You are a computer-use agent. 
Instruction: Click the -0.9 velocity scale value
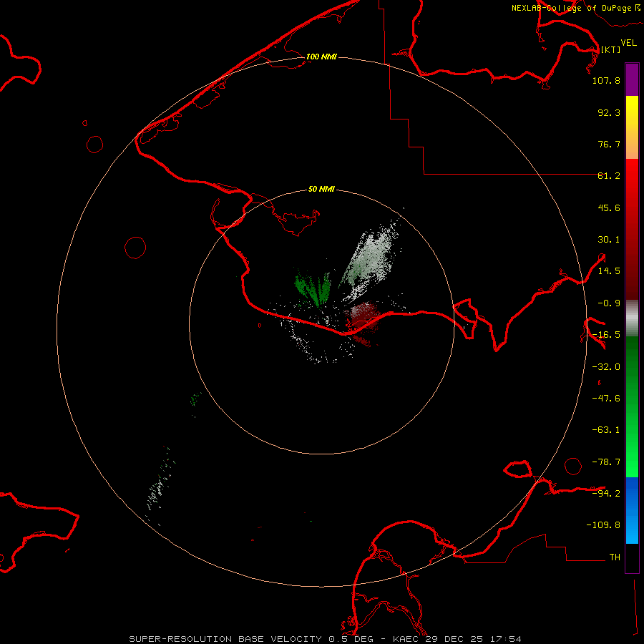click(609, 303)
